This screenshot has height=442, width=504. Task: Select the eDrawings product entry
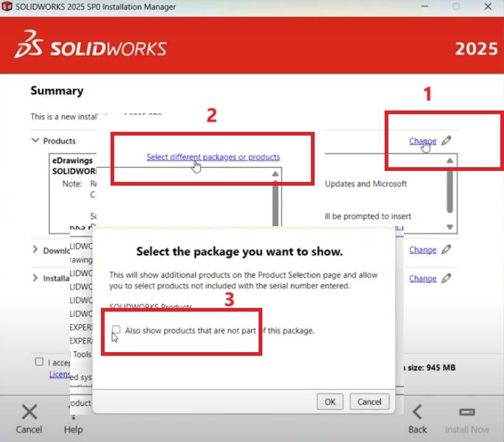[73, 161]
